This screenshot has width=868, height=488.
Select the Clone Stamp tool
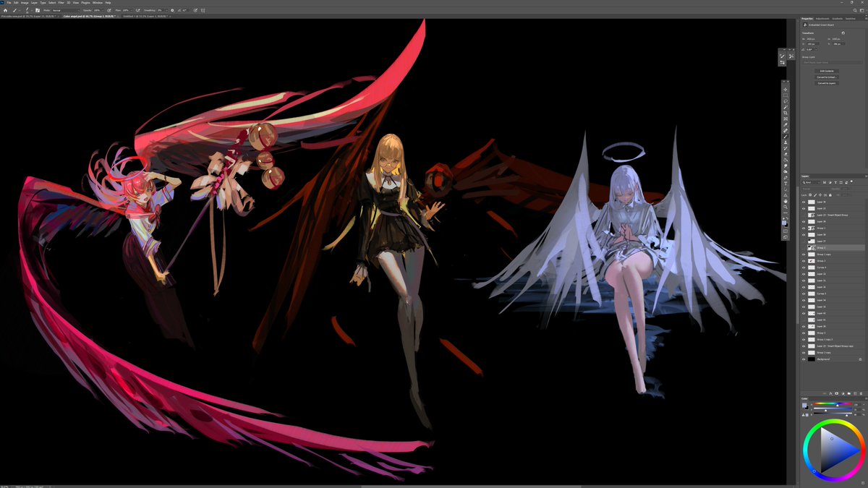pyautogui.click(x=786, y=142)
